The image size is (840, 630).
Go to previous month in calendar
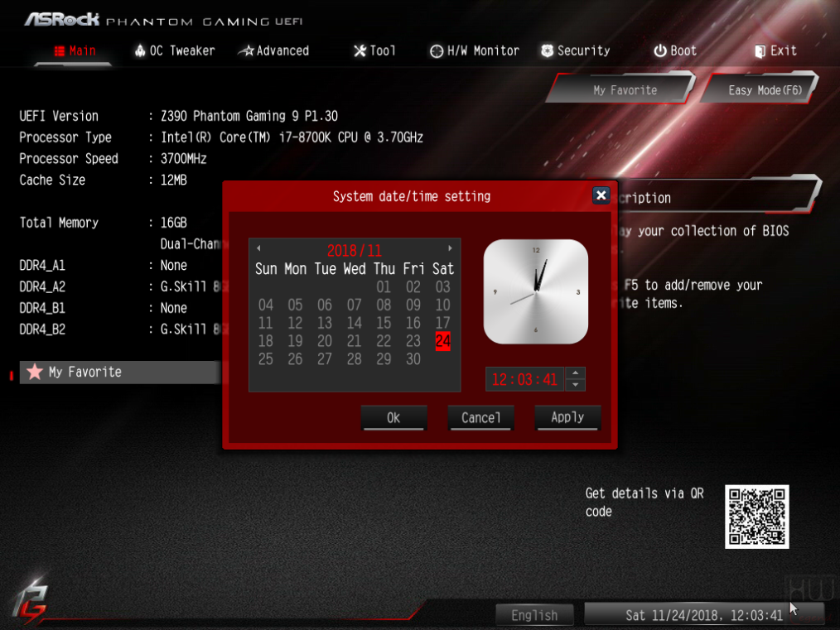tap(258, 248)
